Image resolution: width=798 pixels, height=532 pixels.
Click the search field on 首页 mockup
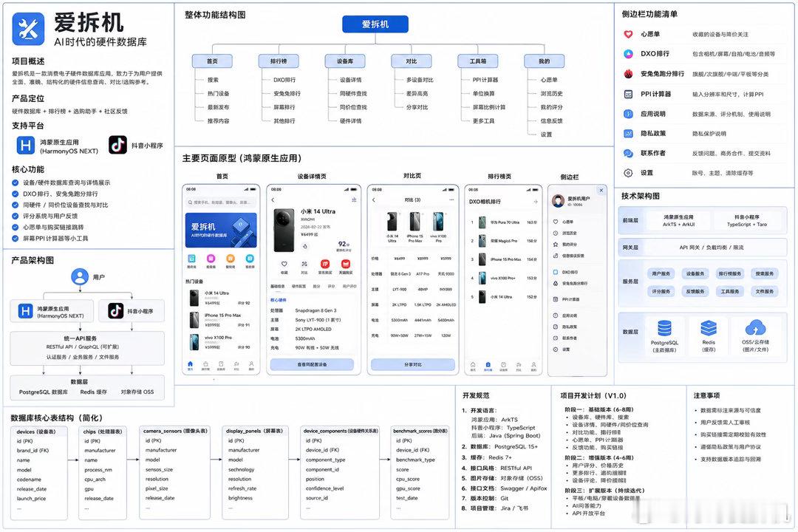221,202
